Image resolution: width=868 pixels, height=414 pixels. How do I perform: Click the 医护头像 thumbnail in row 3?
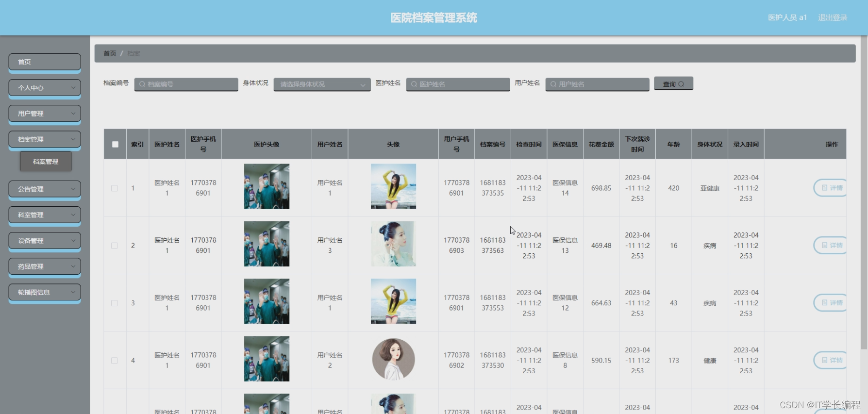point(267,301)
